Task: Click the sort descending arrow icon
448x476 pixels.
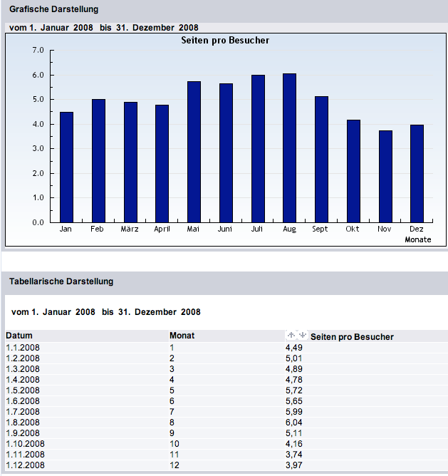Action: click(303, 335)
